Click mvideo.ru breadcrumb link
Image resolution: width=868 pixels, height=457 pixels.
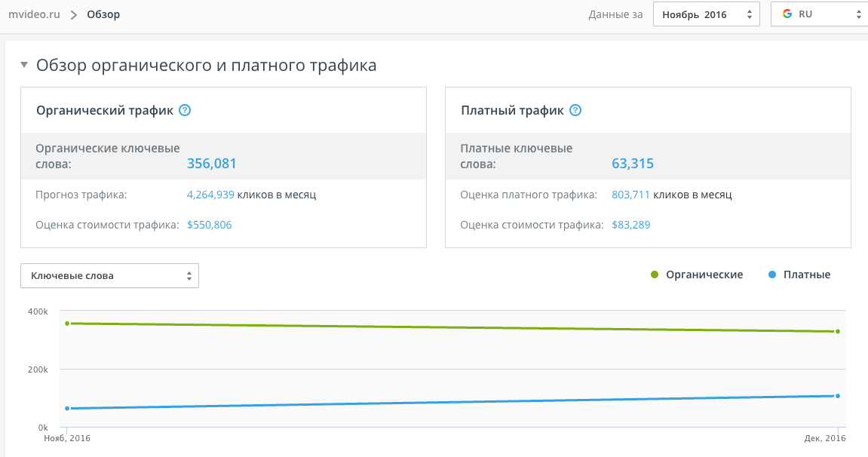point(34,14)
